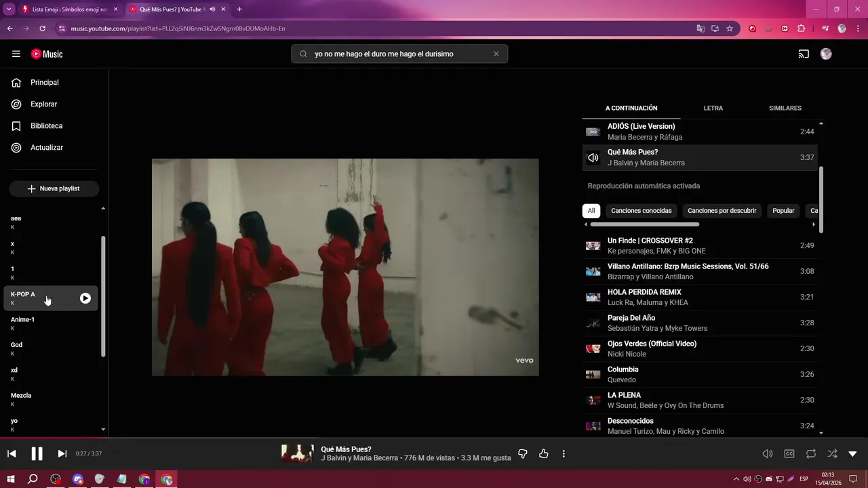This screenshot has width=868, height=488.
Task: Open Windows Start menu
Action: pyautogui.click(x=12, y=479)
